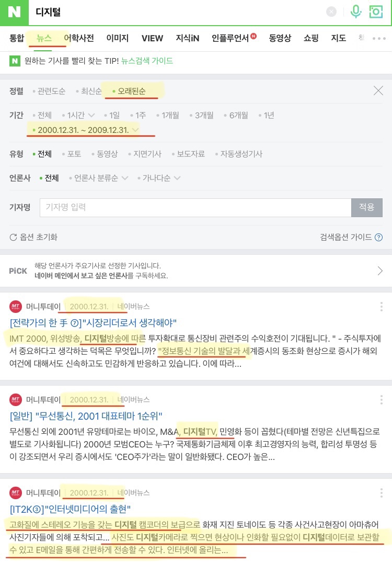Switch to the 이미지 tab
The width and height of the screenshot is (392, 562).
(118, 38)
